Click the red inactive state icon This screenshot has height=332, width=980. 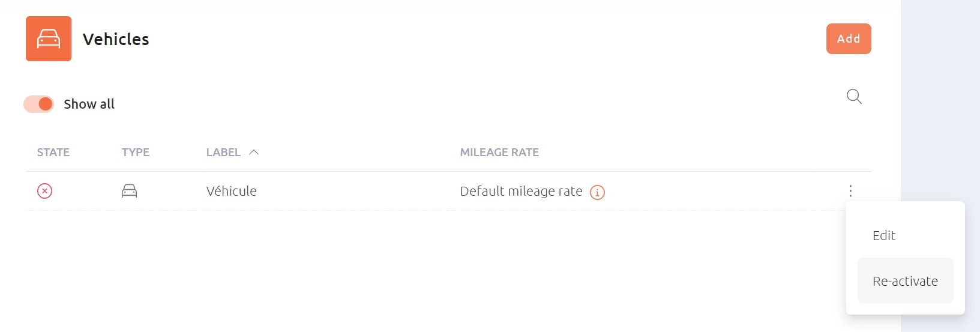45,191
